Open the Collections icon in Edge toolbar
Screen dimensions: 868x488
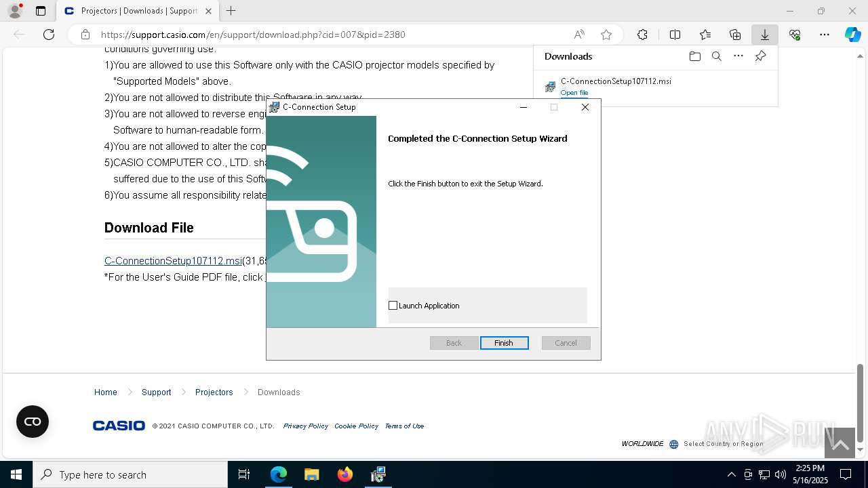(735, 35)
